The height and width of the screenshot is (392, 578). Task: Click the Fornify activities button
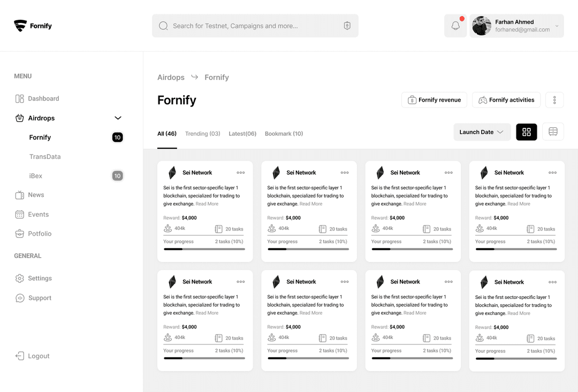506,99
